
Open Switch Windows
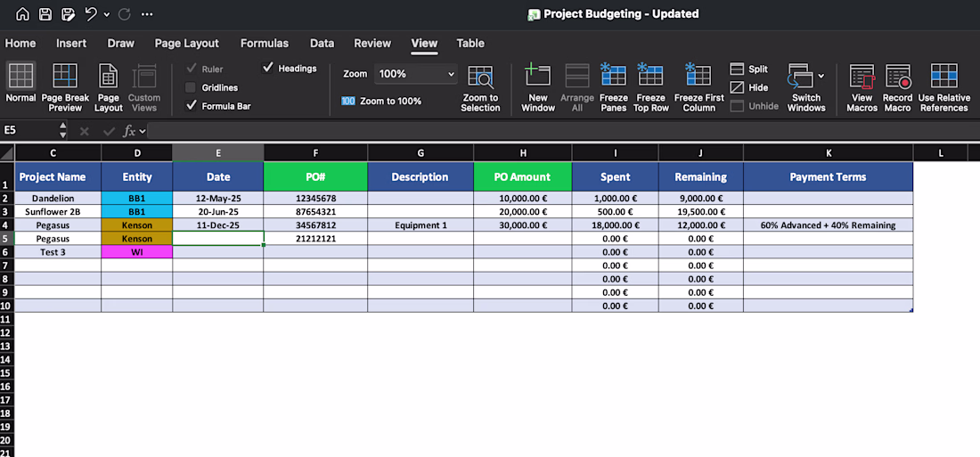[806, 87]
